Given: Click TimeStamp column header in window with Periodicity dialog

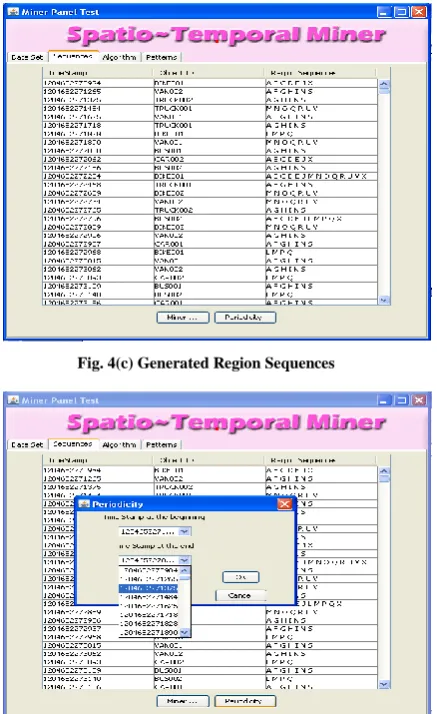Looking at the screenshot, I should coord(97,460).
